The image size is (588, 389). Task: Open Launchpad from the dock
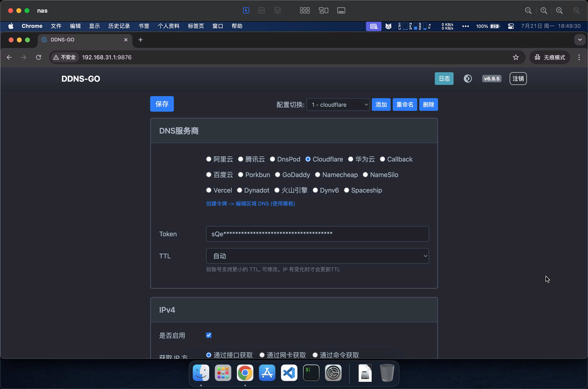pos(223,373)
